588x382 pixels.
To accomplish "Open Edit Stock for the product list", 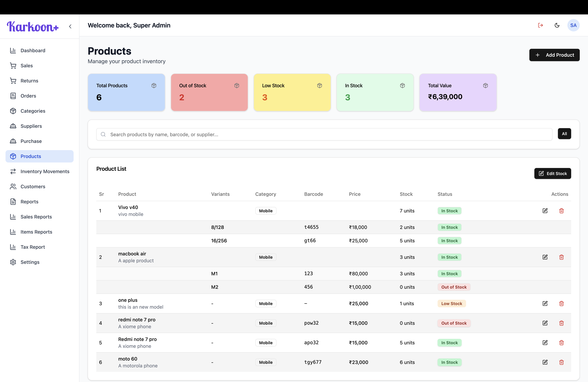I will [553, 173].
